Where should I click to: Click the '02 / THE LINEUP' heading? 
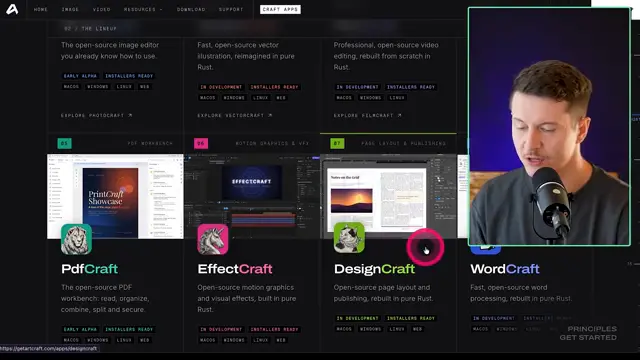(90, 29)
